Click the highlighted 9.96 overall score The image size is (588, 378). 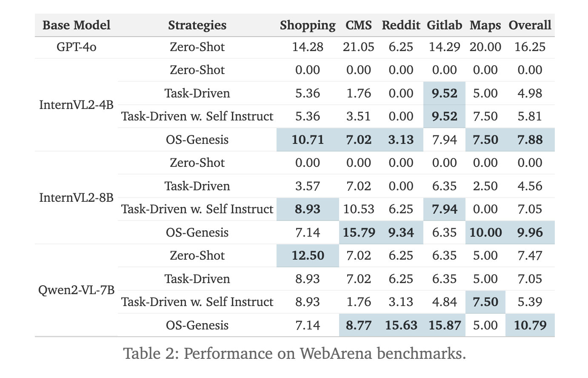click(x=530, y=232)
